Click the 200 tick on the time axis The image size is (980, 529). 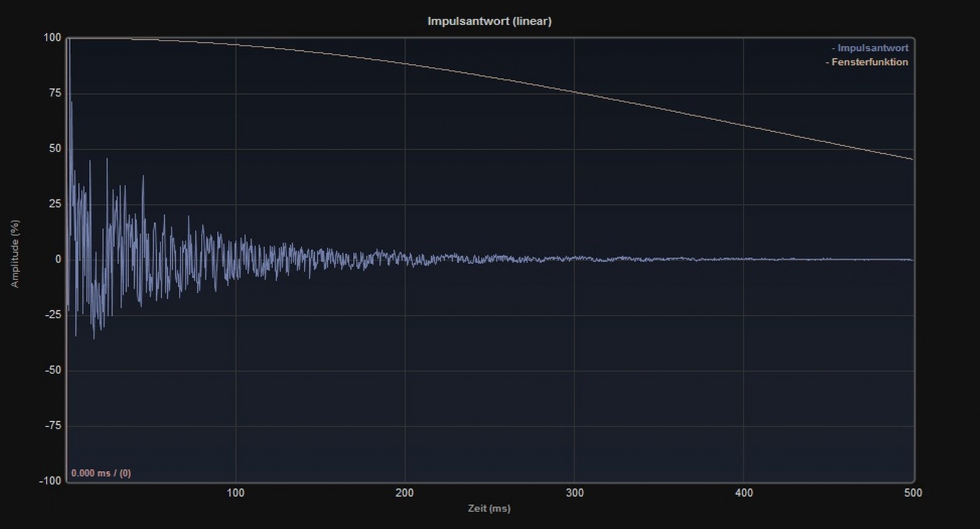[404, 493]
